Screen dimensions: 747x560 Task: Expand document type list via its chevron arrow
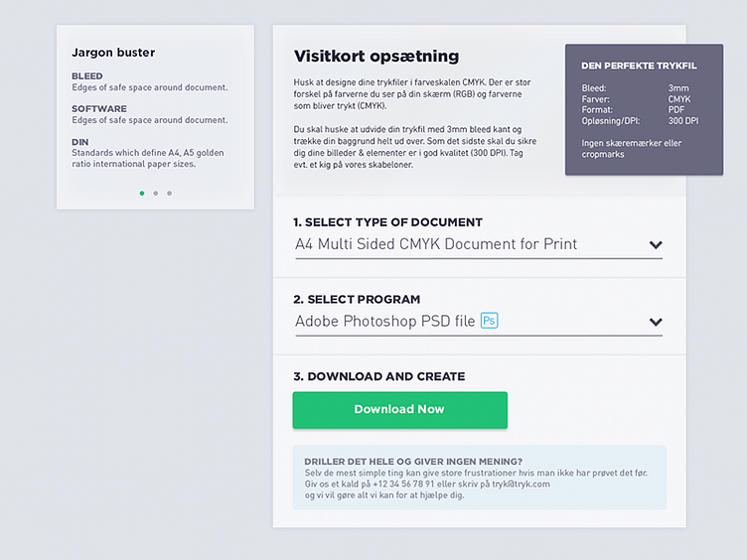(656, 244)
